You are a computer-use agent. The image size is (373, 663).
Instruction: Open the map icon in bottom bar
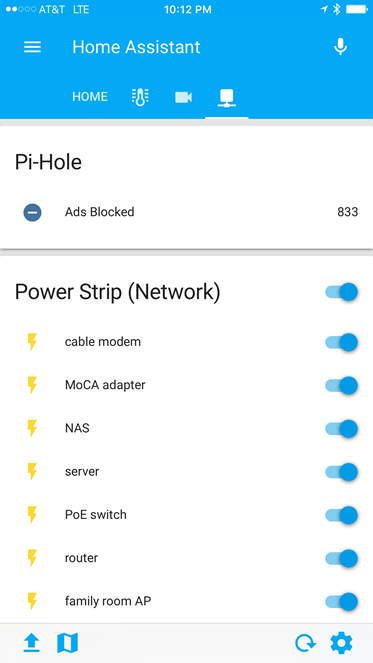68,643
